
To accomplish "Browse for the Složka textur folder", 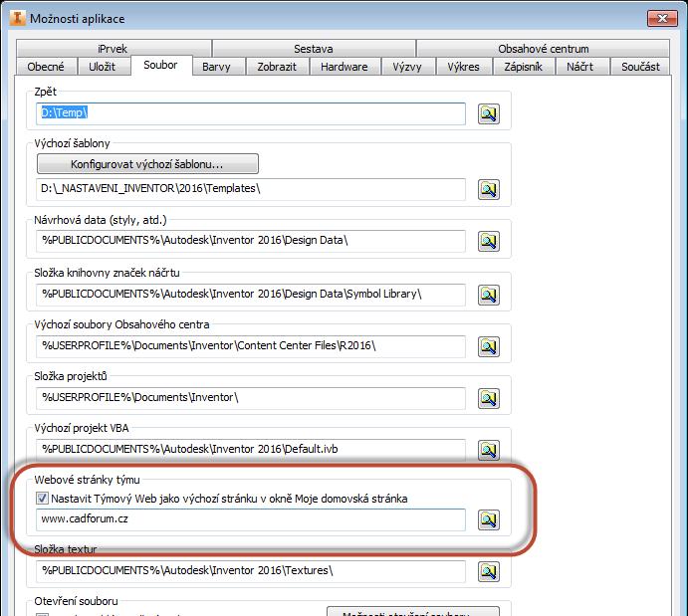I will pyautogui.click(x=488, y=571).
